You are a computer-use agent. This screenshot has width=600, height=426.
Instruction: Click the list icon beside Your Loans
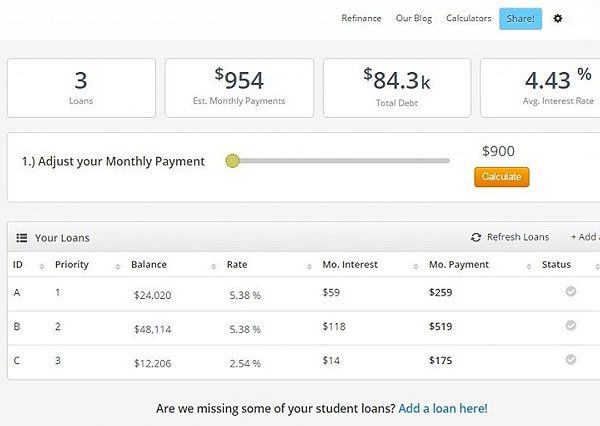(x=21, y=238)
